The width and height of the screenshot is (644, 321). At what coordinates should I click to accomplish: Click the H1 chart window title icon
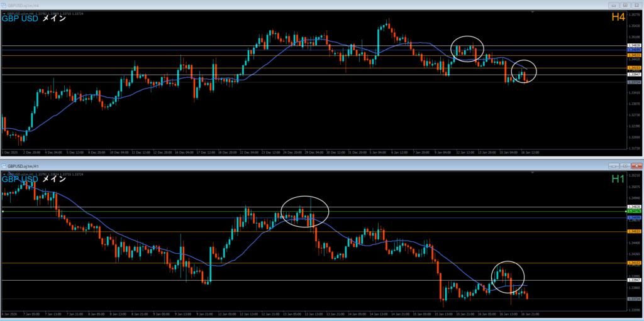pyautogui.click(x=4, y=166)
